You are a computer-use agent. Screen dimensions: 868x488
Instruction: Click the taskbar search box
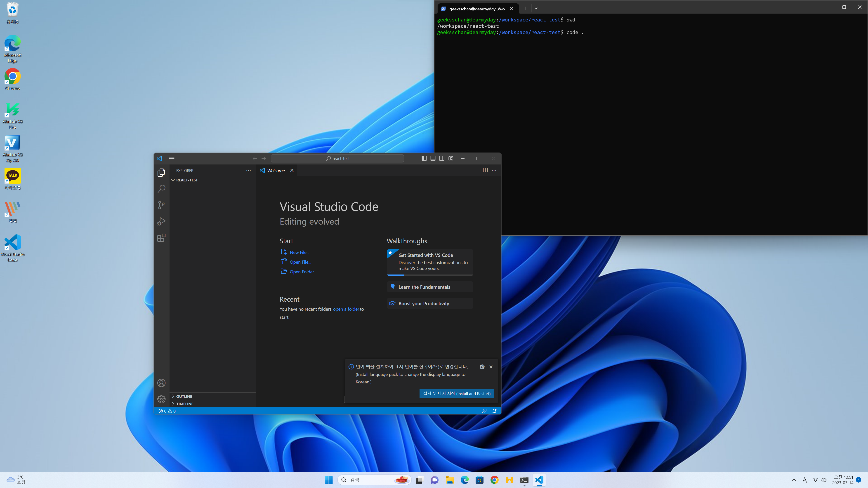[x=374, y=480]
